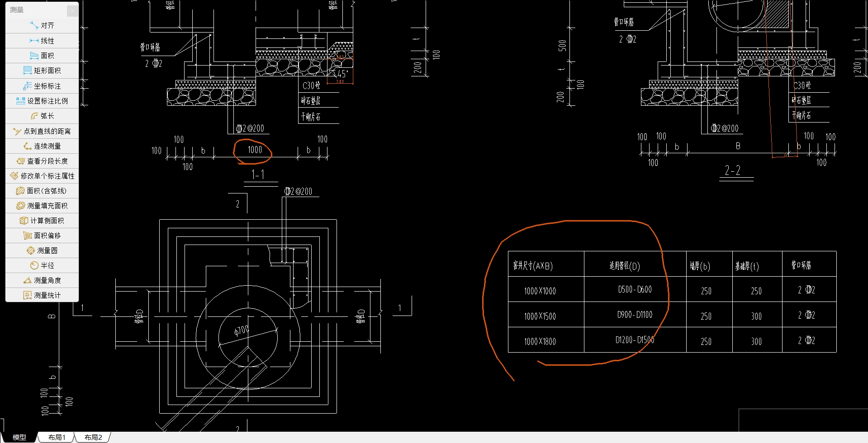Choose the 矩形面积 rectangle area tool
Screen dimensions: 868x443
[x=42, y=71]
